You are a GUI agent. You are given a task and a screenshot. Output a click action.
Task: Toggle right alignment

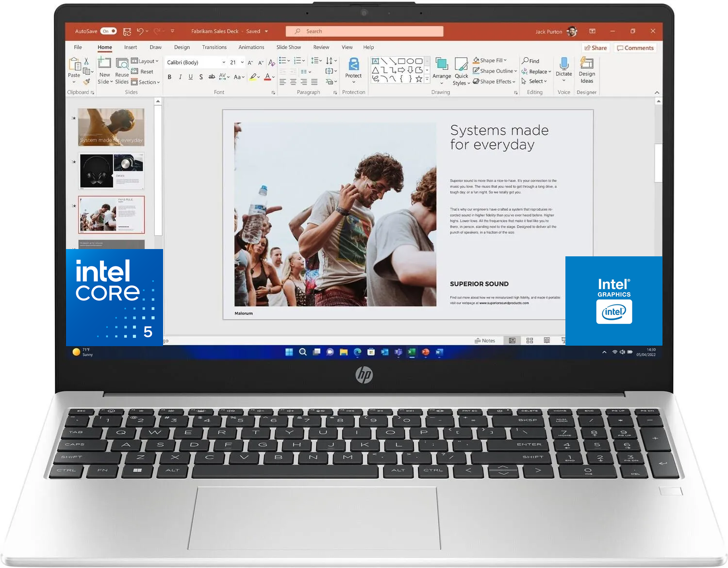[x=304, y=82]
